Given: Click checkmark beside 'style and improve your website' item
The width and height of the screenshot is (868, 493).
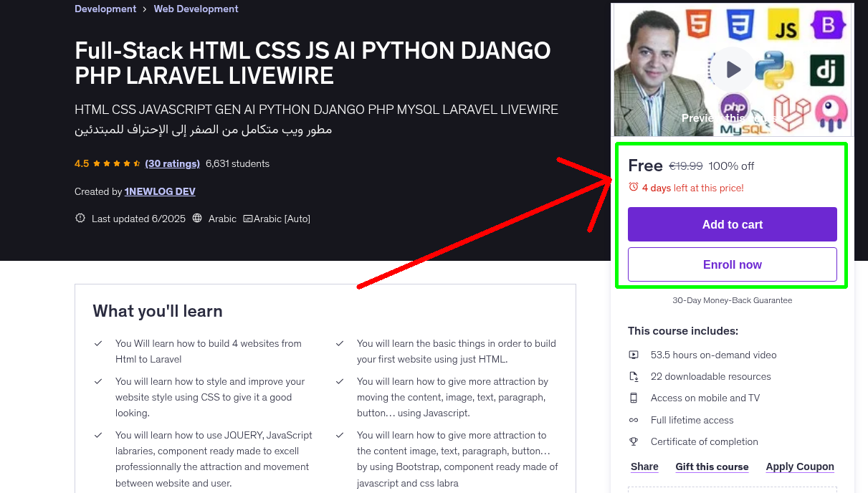Looking at the screenshot, I should [98, 382].
